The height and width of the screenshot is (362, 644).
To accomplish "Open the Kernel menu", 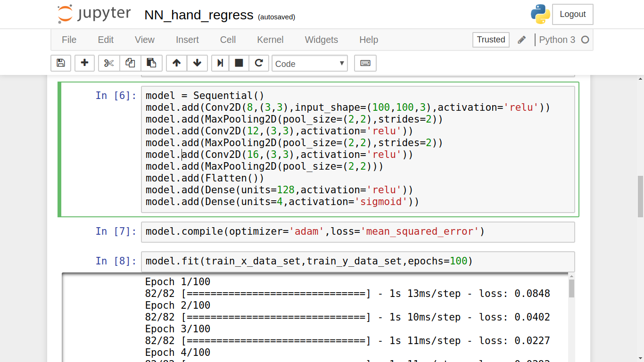I will click(270, 40).
